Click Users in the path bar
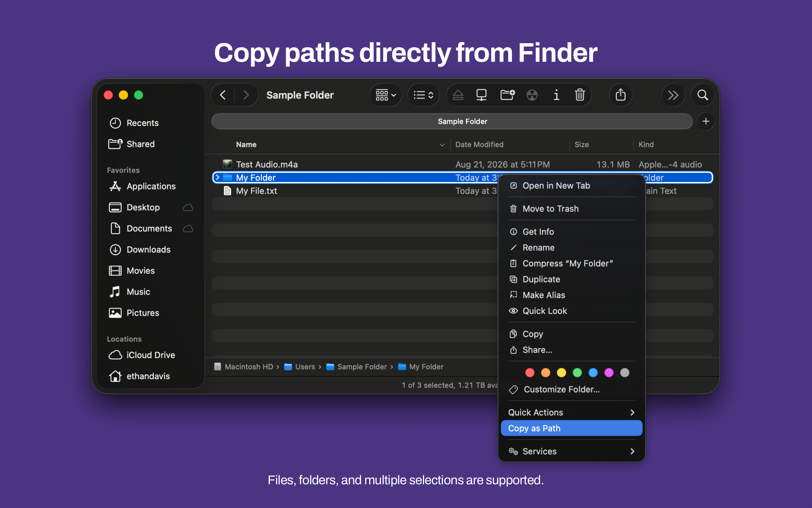812x508 pixels. click(x=300, y=367)
